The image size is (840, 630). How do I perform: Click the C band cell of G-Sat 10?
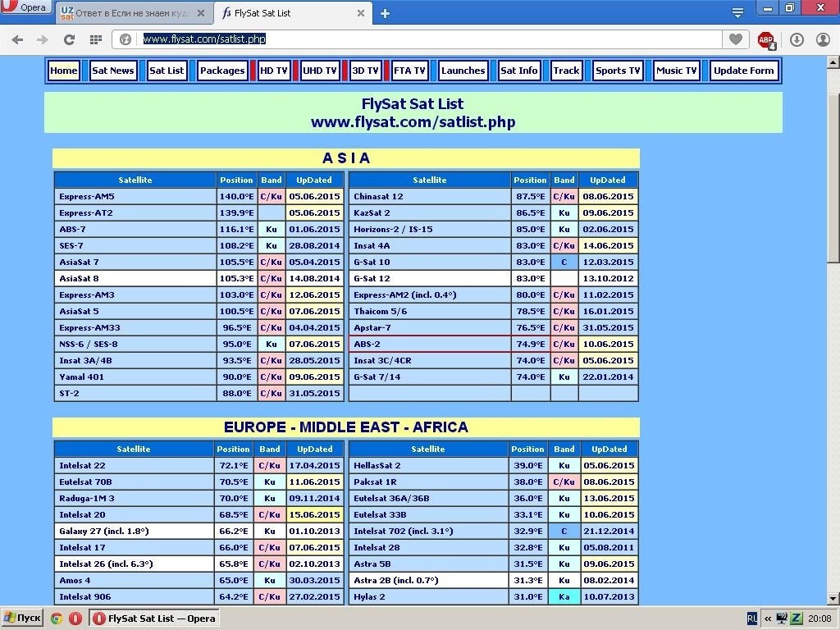pos(564,262)
